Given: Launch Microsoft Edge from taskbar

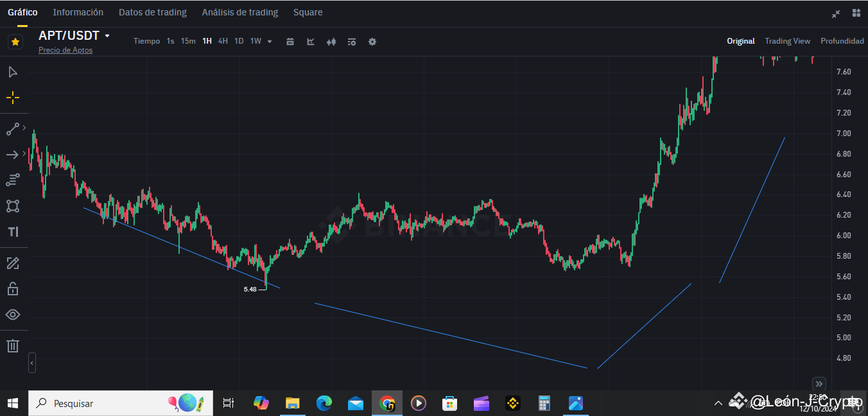Looking at the screenshot, I should [324, 403].
